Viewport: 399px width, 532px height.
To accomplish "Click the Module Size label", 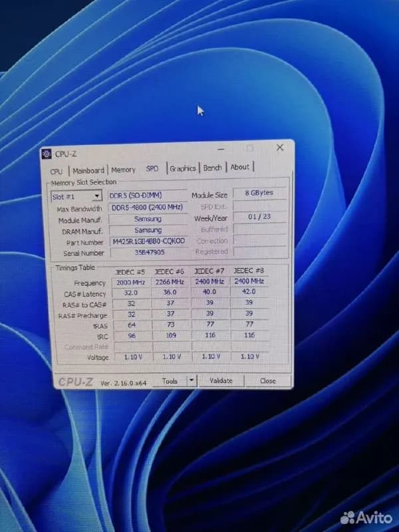I will (209, 195).
